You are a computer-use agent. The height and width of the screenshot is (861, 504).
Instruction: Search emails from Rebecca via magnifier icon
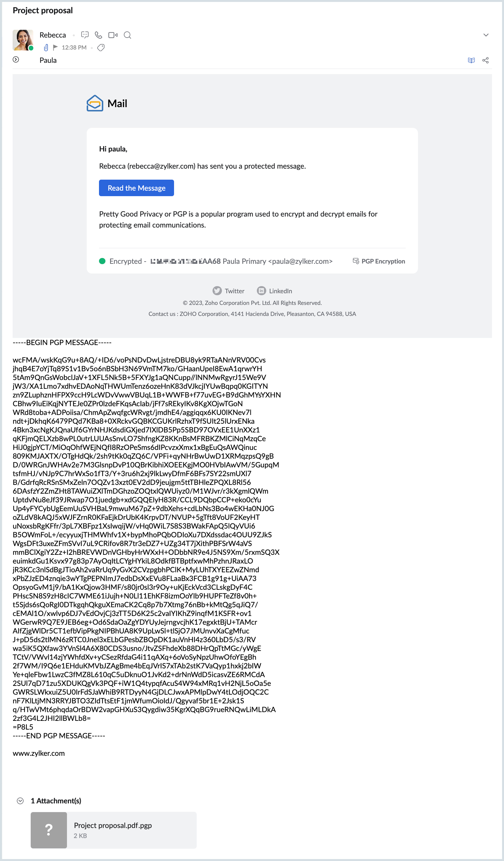(x=127, y=35)
